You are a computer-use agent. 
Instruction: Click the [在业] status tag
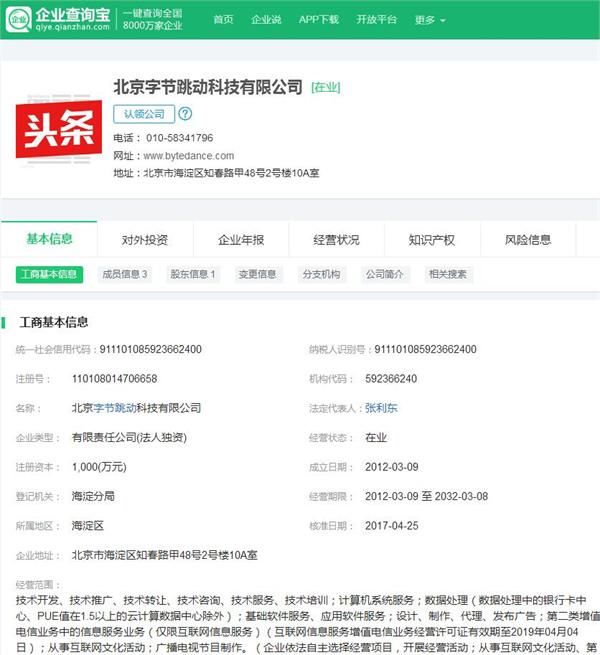(326, 87)
